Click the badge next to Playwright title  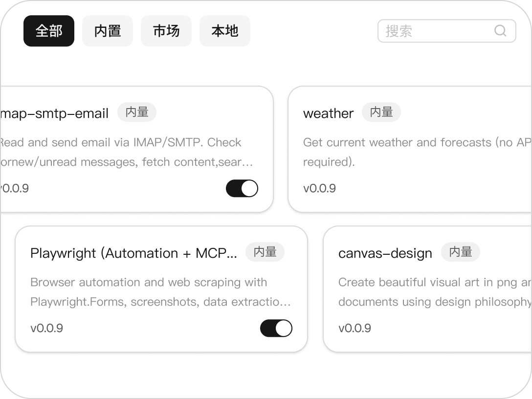(x=265, y=252)
